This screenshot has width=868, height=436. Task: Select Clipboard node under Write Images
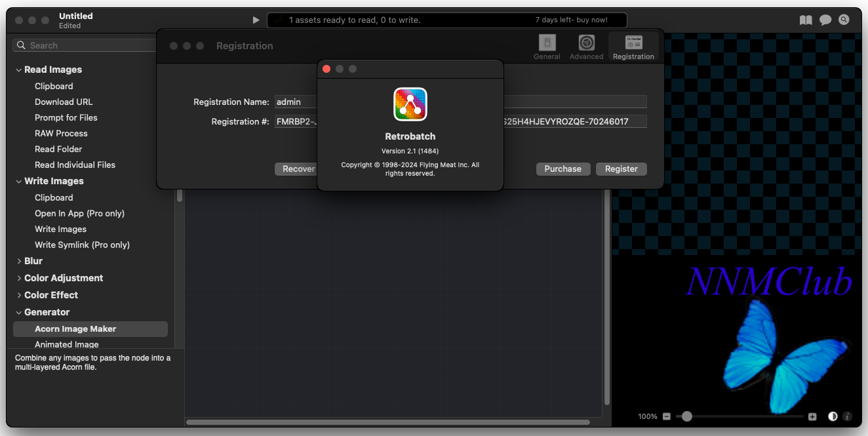click(54, 197)
